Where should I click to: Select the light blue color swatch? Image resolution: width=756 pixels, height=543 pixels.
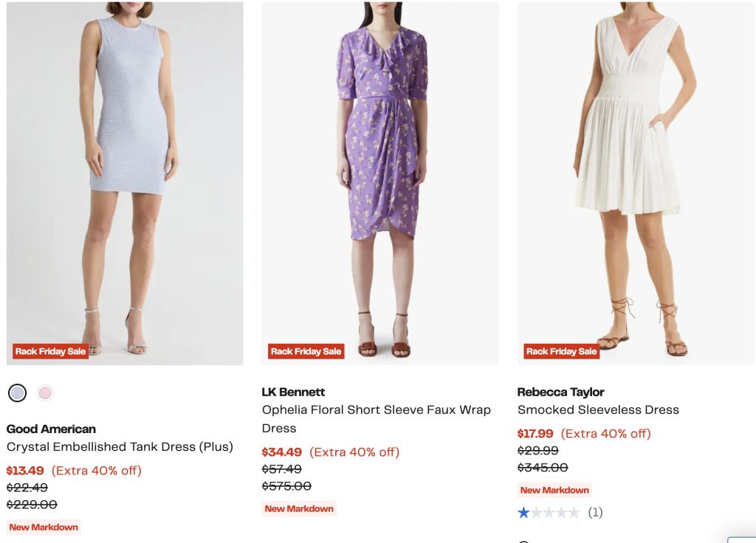(x=18, y=392)
